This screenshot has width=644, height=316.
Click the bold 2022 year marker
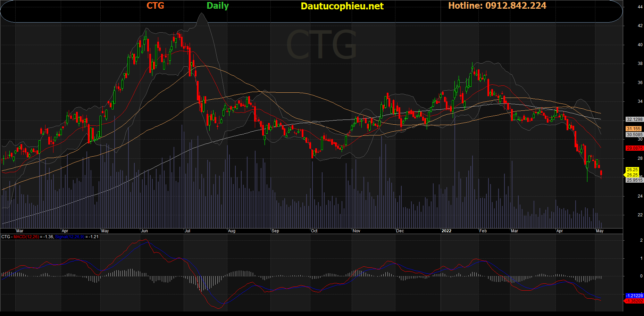(x=446, y=231)
